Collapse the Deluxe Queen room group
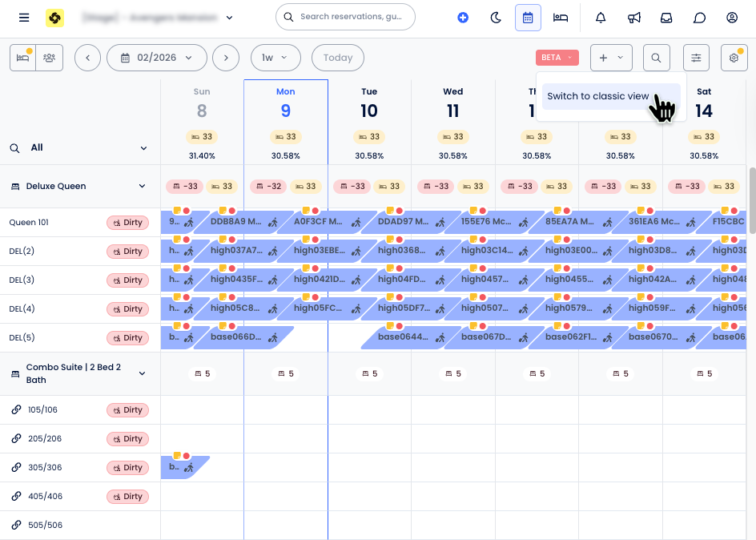 [143, 187]
